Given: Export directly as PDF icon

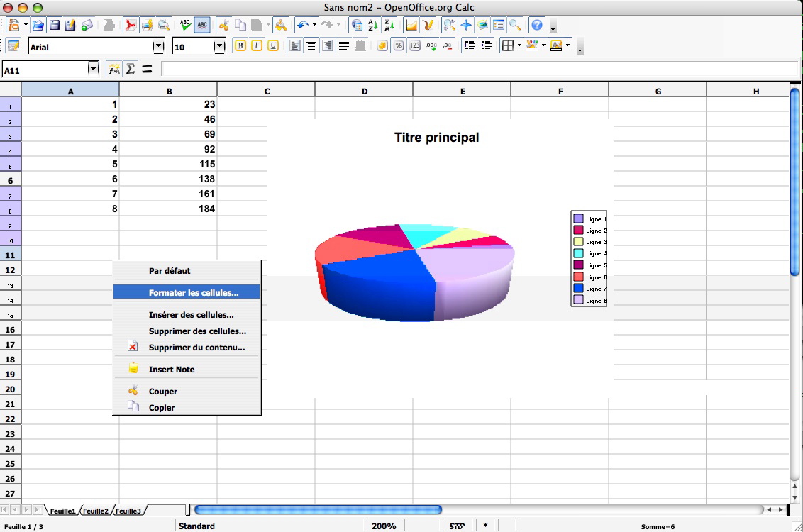Looking at the screenshot, I should [131, 25].
